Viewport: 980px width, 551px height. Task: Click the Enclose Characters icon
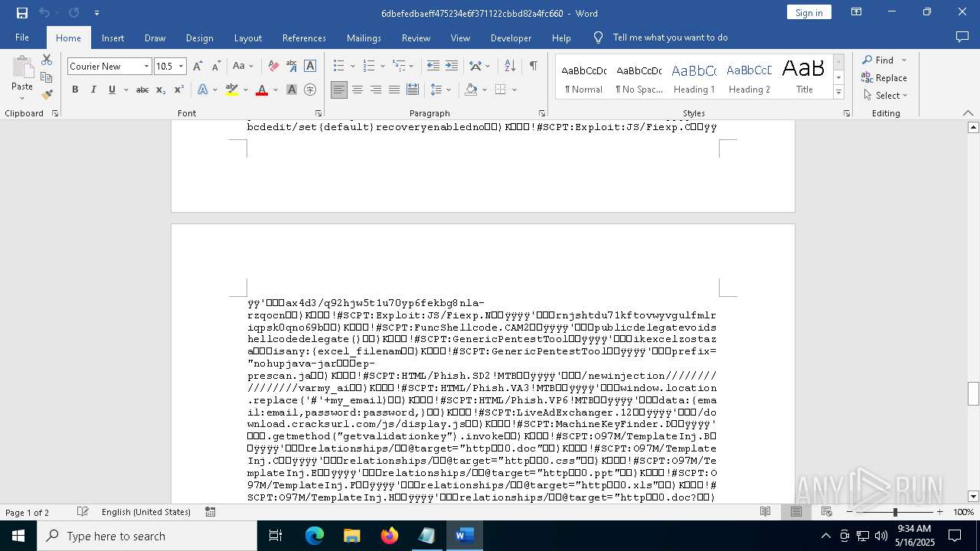pyautogui.click(x=310, y=90)
